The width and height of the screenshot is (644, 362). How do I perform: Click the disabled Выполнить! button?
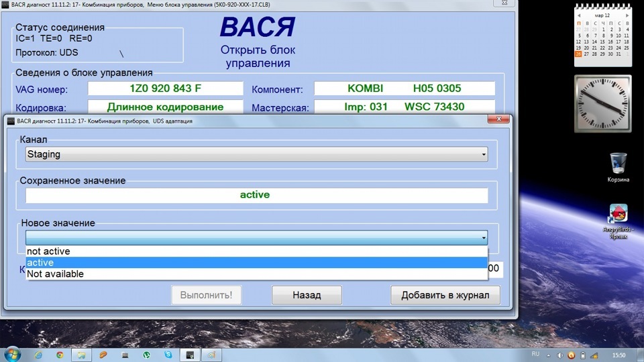pos(206,295)
